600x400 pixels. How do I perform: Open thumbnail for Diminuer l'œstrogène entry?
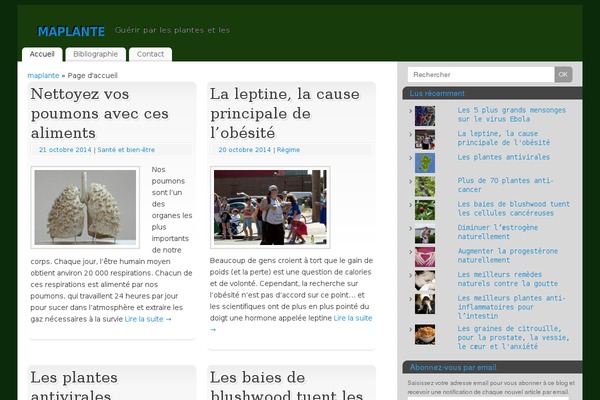(425, 233)
